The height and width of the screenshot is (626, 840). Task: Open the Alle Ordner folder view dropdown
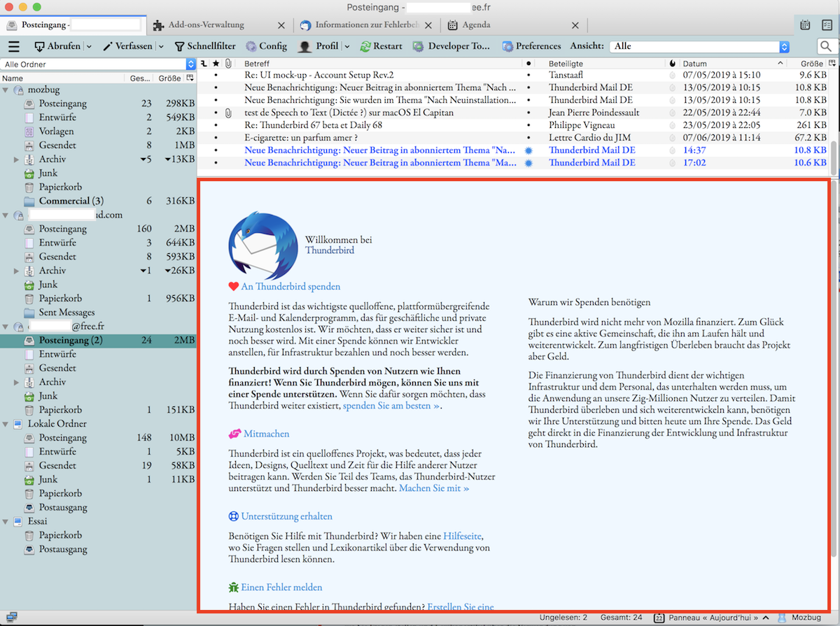click(x=98, y=64)
